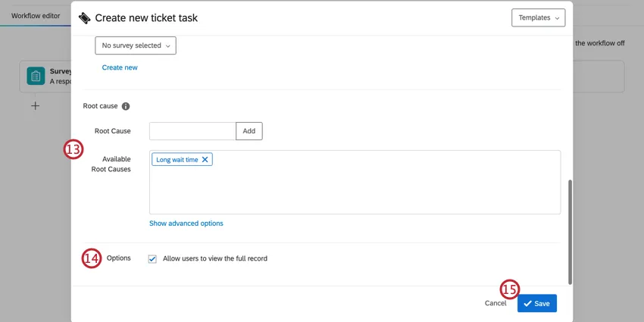
Task: Click the red step 13 marker
Action: [x=73, y=150]
